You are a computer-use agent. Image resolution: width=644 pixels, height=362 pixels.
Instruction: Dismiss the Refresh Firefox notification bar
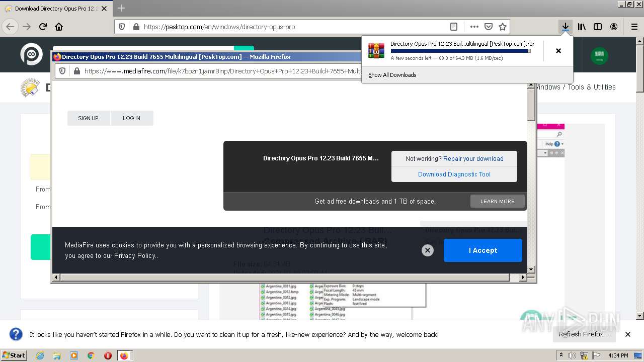(627, 334)
